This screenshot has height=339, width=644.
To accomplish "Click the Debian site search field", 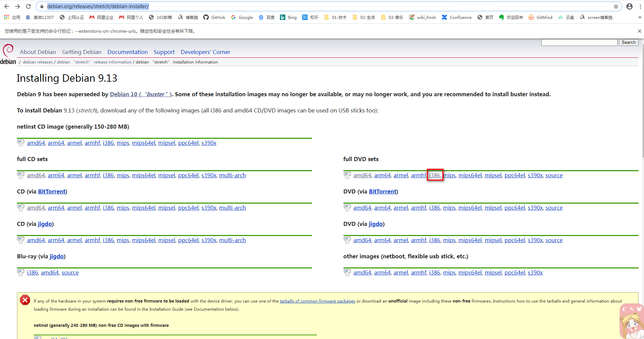I will coord(579,42).
